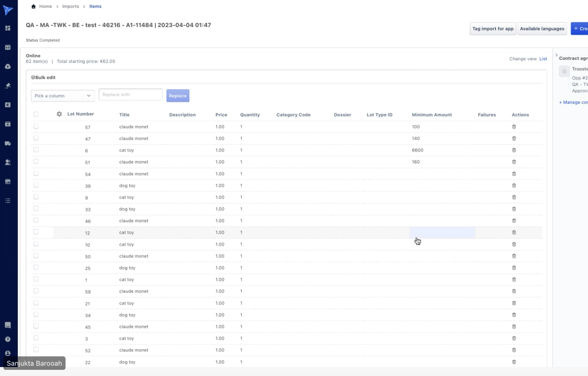Switch view using the List link
The image size is (588, 376).
click(543, 59)
